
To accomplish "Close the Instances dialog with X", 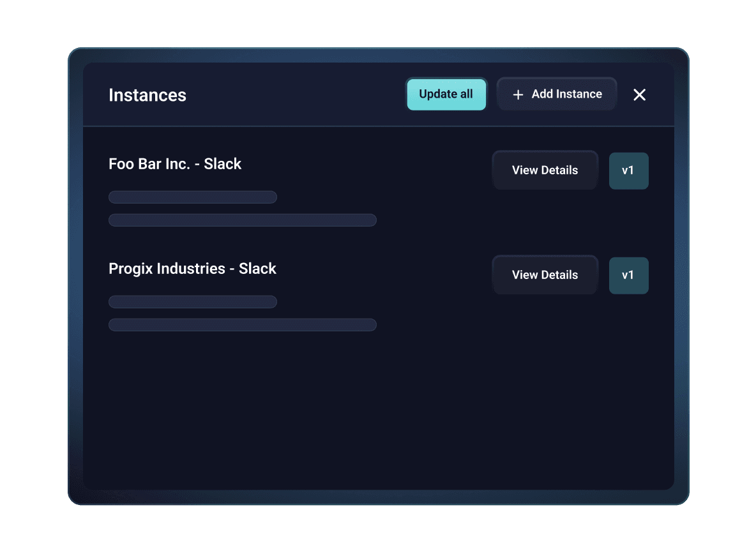I will pyautogui.click(x=639, y=94).
